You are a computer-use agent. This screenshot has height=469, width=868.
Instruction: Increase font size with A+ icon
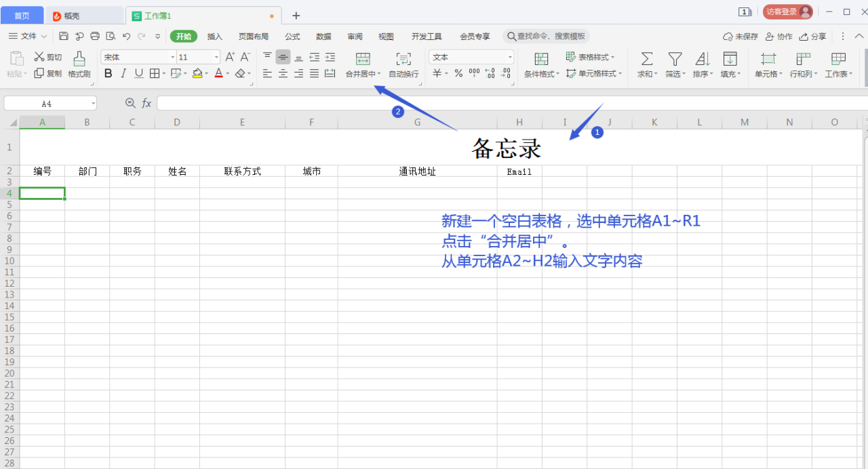tap(230, 57)
